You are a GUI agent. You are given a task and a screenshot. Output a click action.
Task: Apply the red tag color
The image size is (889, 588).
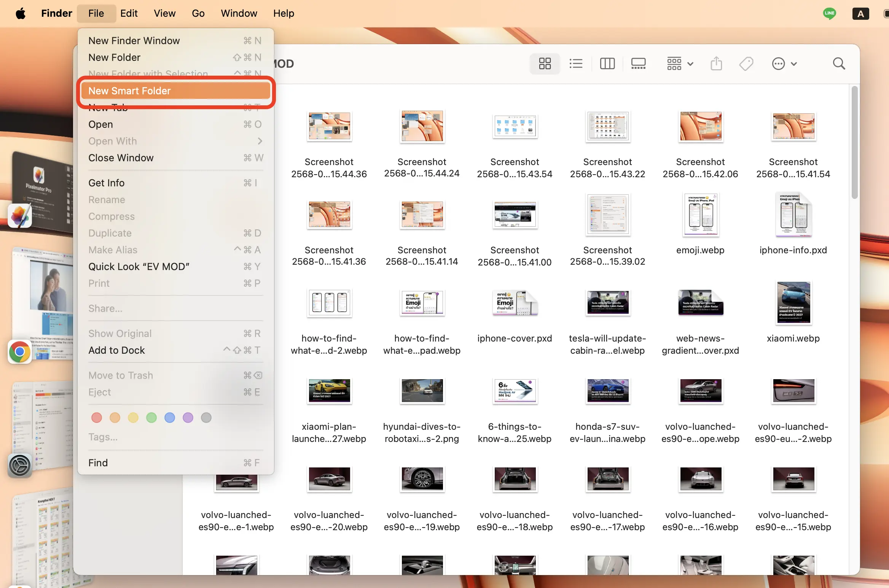97,418
